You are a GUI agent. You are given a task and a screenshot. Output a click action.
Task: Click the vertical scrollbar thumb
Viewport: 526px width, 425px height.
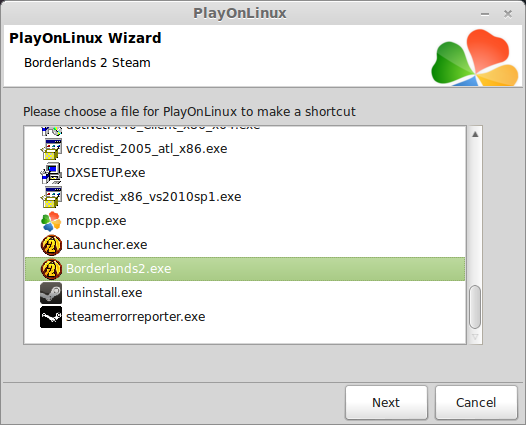tap(475, 307)
